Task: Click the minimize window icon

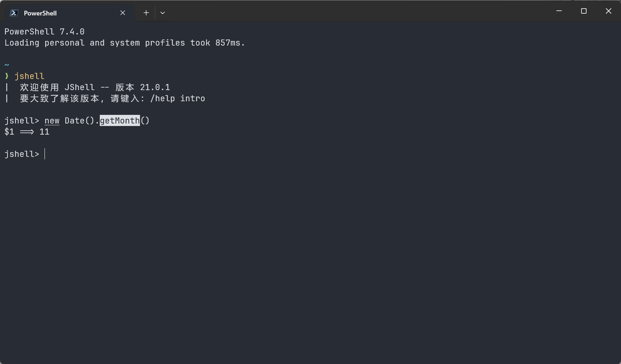Action: pos(559,11)
